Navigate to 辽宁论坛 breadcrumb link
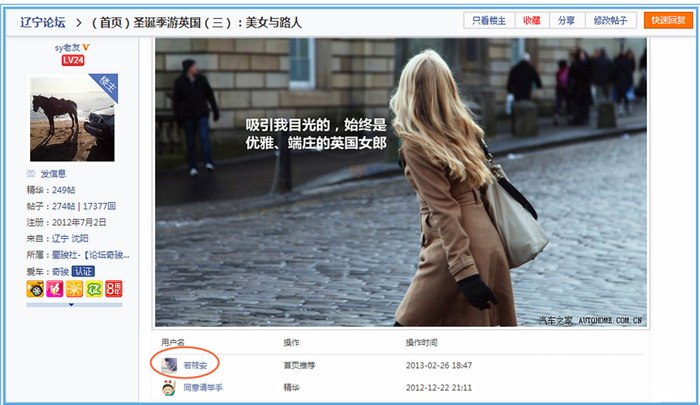The image size is (700, 405). point(42,20)
